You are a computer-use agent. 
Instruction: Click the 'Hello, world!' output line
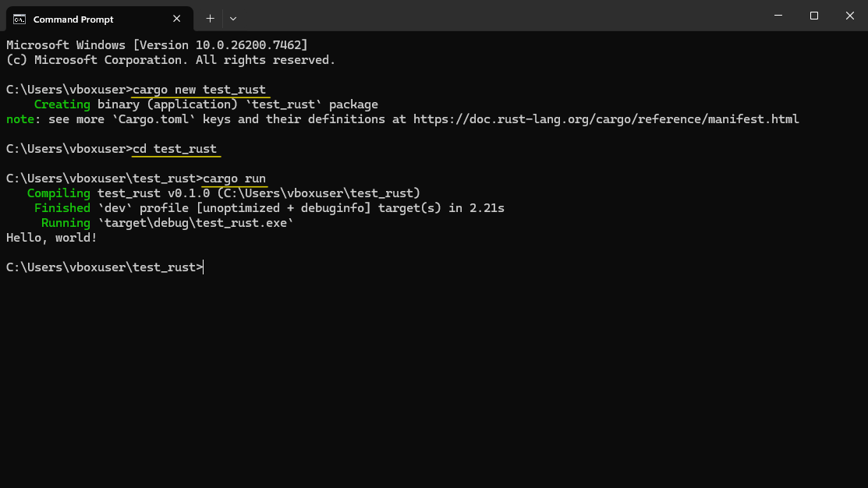point(51,238)
